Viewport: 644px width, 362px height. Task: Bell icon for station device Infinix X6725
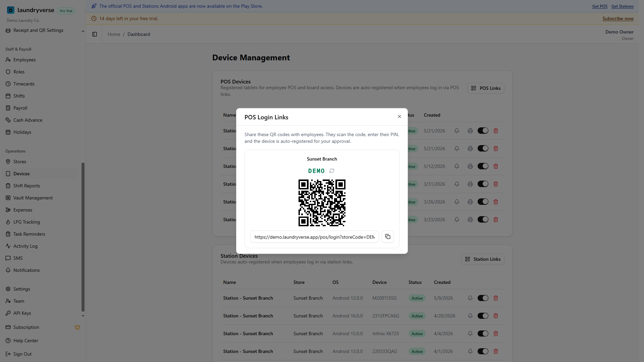470,334
